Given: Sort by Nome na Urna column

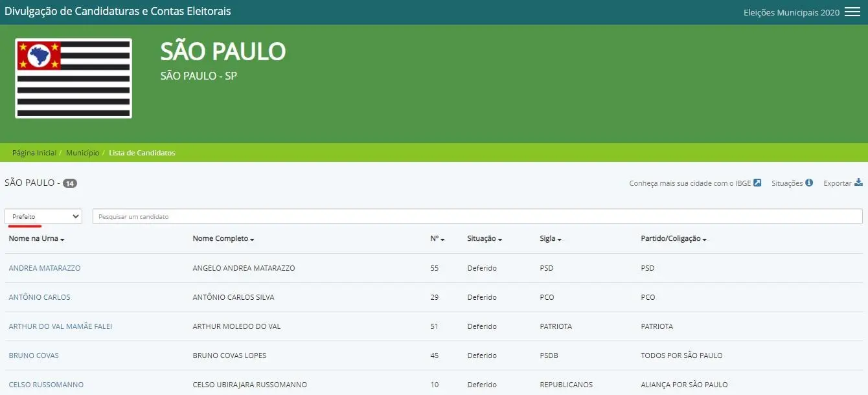Looking at the screenshot, I should (x=36, y=239).
